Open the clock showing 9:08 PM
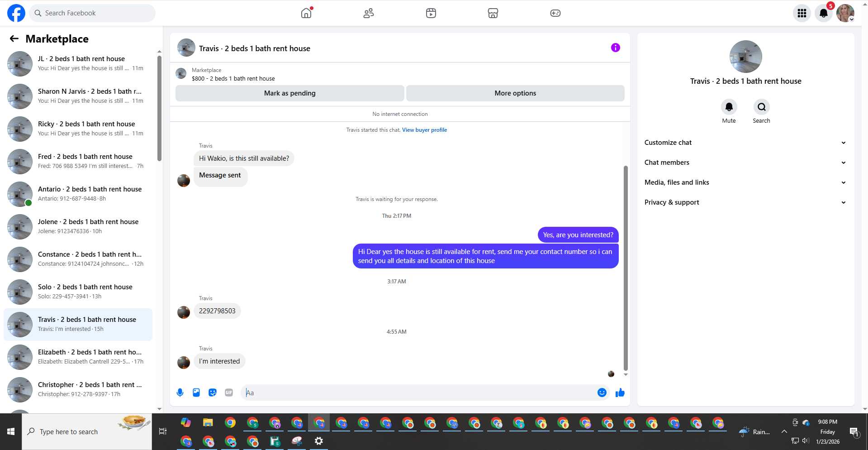 828,422
